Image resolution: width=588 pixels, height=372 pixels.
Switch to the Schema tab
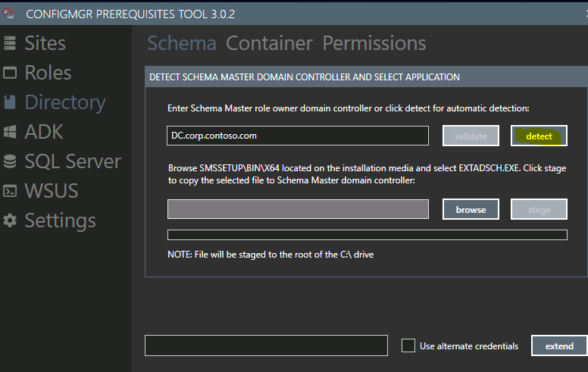click(x=182, y=43)
